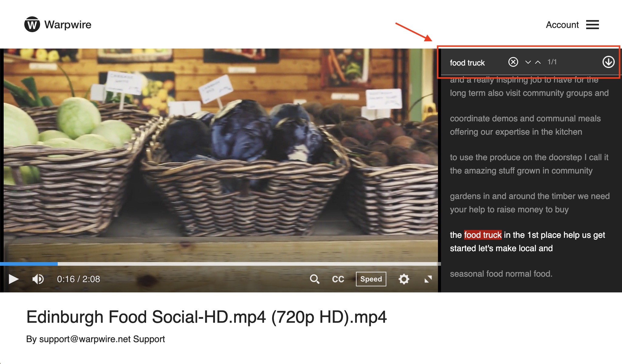Clear the transcript search query
The width and height of the screenshot is (622, 364).
(513, 62)
